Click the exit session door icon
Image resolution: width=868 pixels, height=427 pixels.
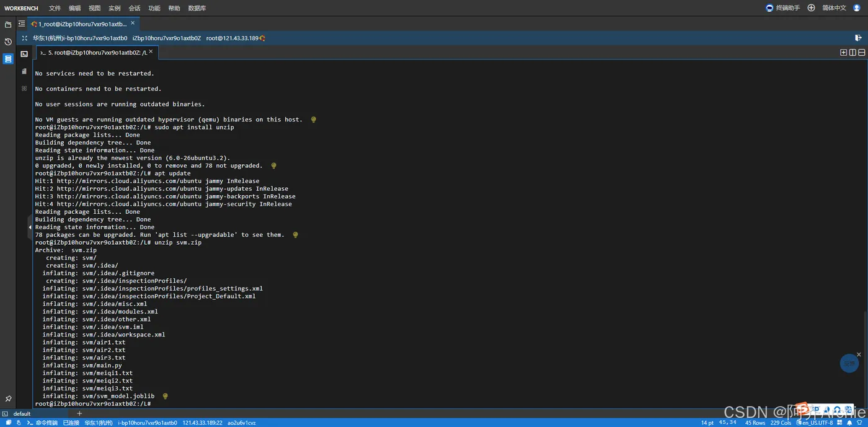[x=859, y=38]
